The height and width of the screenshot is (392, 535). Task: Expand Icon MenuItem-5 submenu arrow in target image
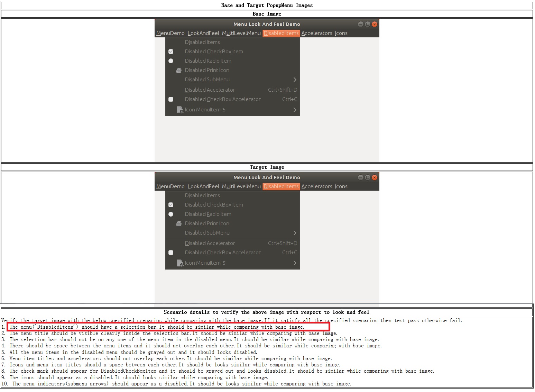pyautogui.click(x=295, y=263)
